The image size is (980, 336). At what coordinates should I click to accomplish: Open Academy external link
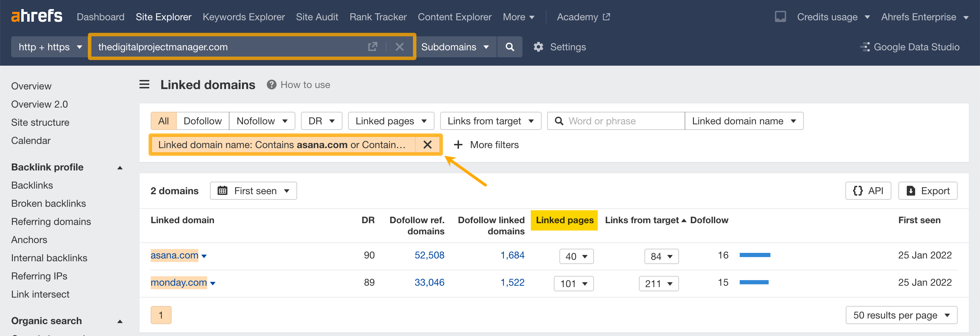click(583, 17)
